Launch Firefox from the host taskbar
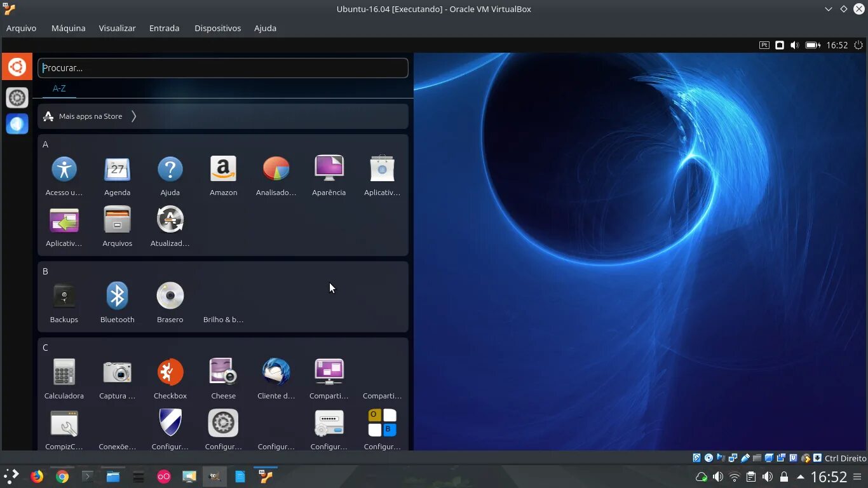The height and width of the screenshot is (488, 868). pyautogui.click(x=37, y=476)
